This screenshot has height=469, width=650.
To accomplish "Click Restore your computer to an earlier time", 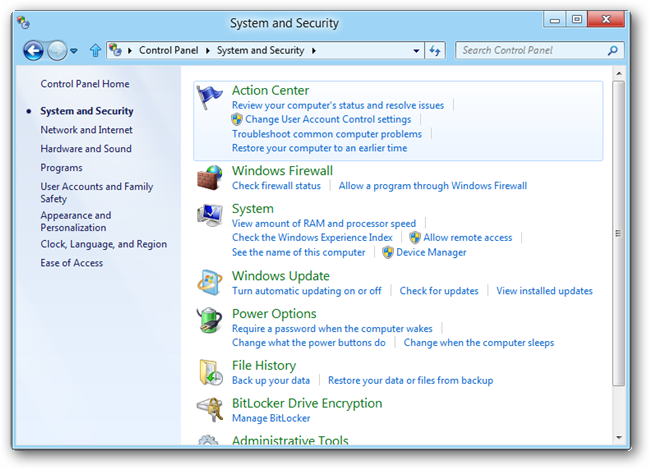I will (x=319, y=148).
